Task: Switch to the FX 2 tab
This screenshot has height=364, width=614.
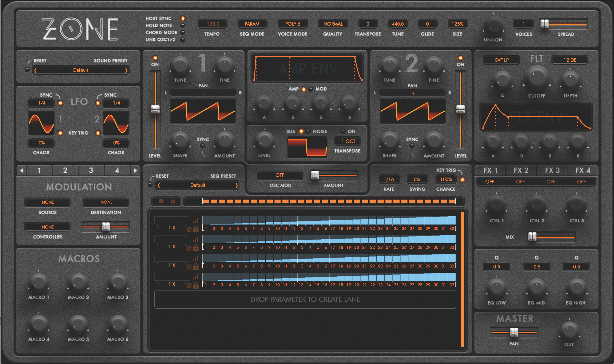Action: coord(521,170)
